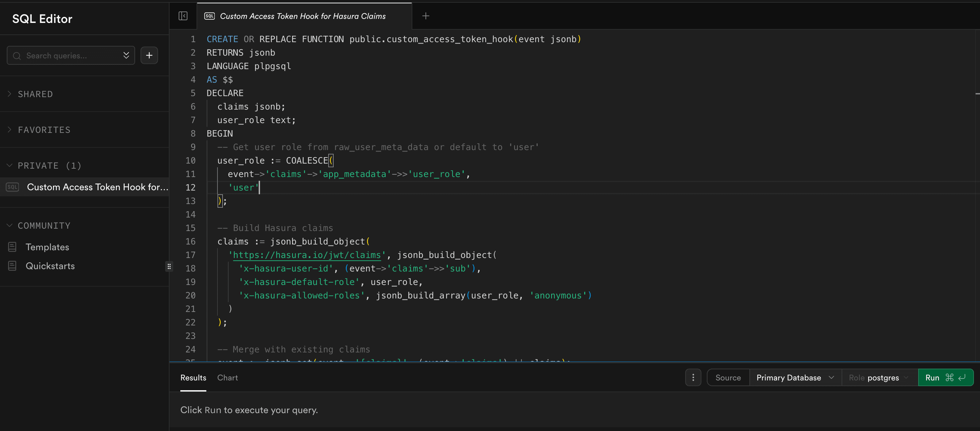Open a new editor tab with the plus icon
The height and width of the screenshot is (431, 980).
425,16
